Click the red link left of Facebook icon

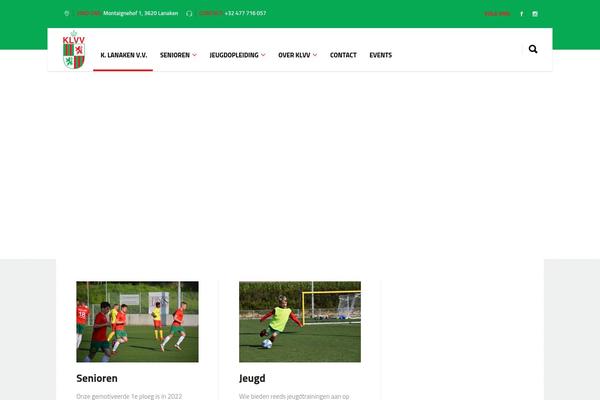[497, 14]
